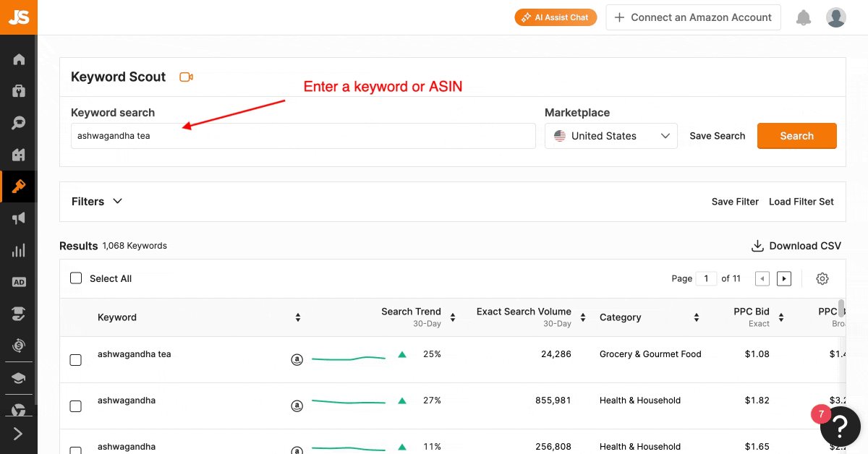The image size is (868, 454).
Task: Open the Marketplace United States dropdown
Action: coord(611,136)
